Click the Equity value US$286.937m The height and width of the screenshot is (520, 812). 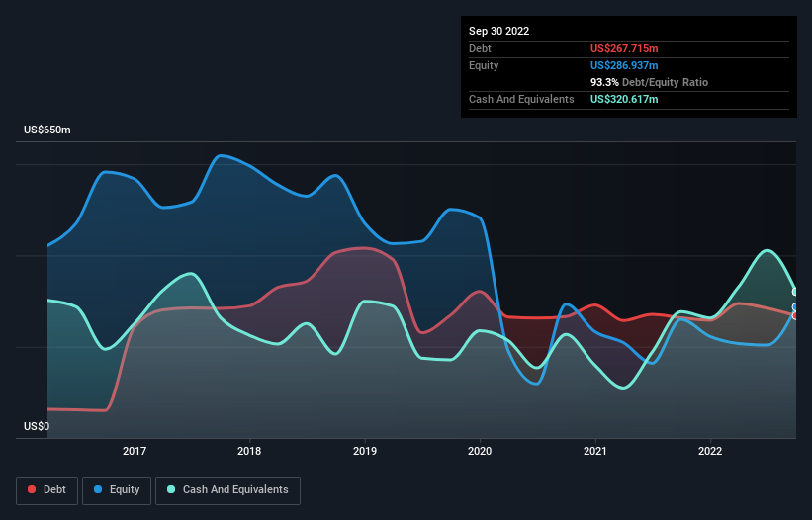pos(624,65)
